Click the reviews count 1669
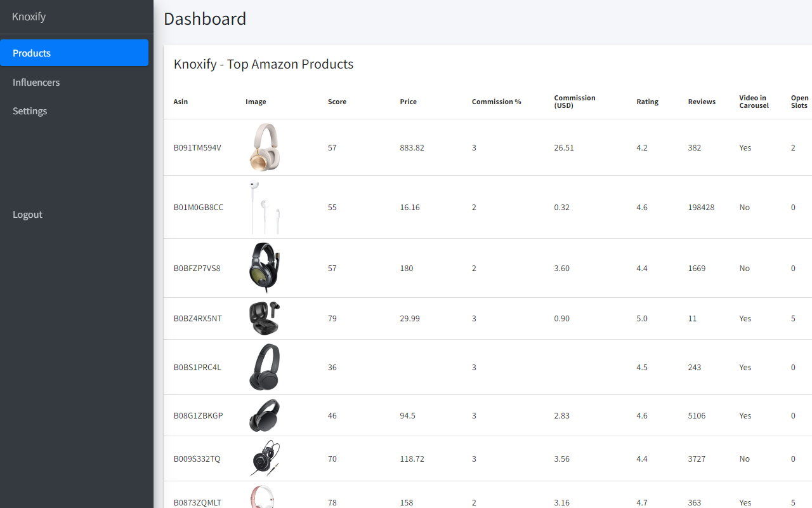This screenshot has width=812, height=508. coord(697,268)
